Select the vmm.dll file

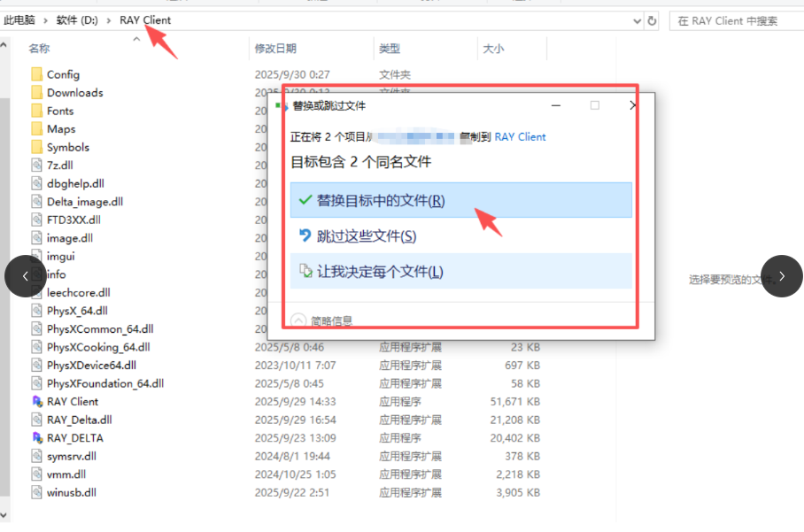tap(65, 474)
